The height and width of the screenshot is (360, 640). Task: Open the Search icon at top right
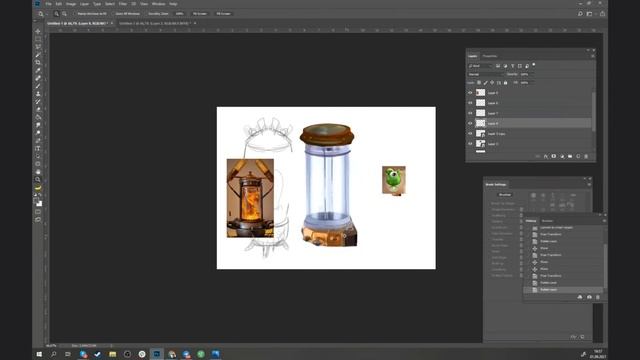pos(580,14)
